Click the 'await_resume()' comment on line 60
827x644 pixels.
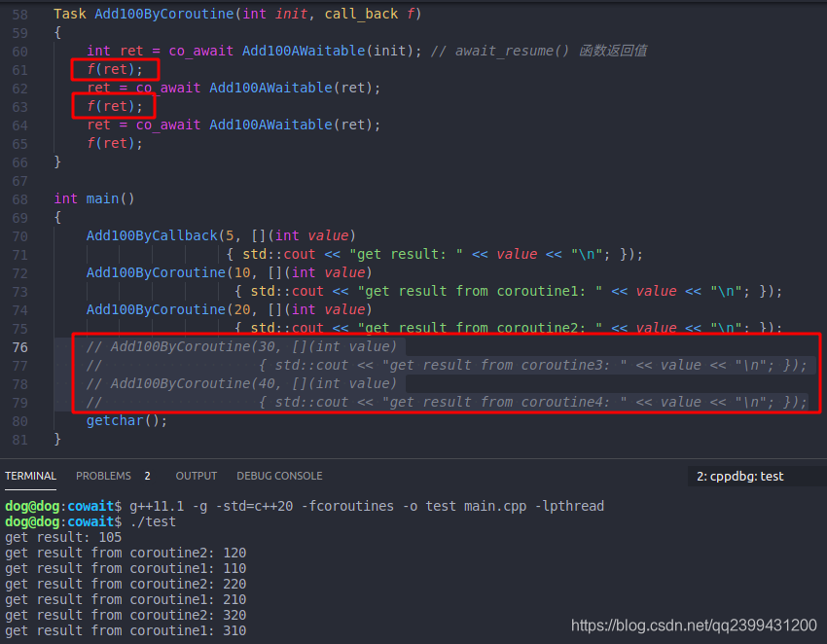coord(512,52)
